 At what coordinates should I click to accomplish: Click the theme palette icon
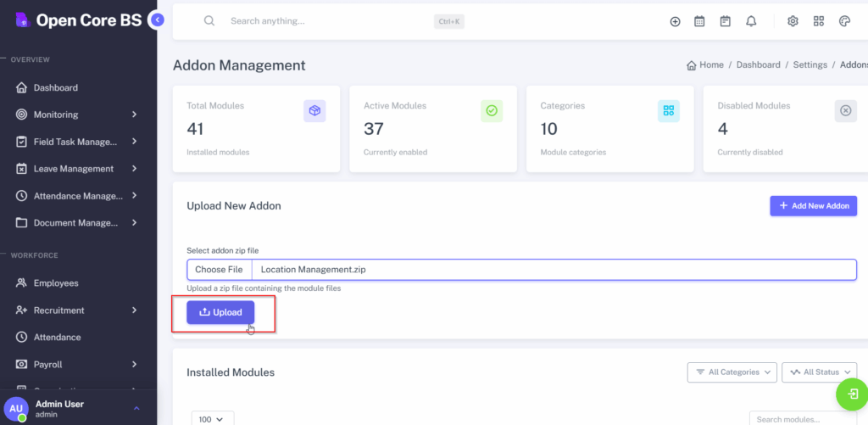[843, 21]
